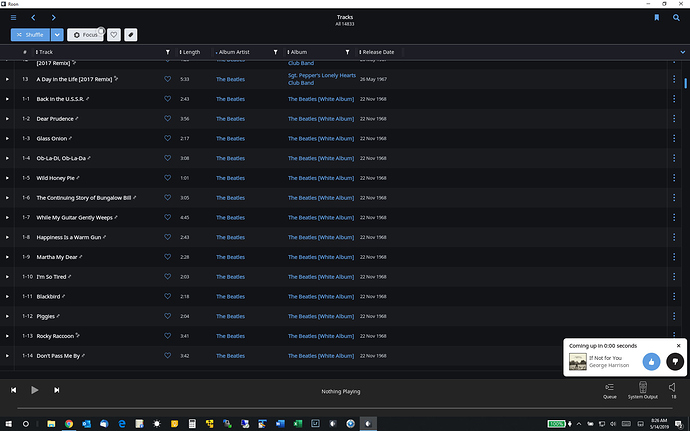
Task: Sort by Album Artist column header
Action: tap(233, 52)
